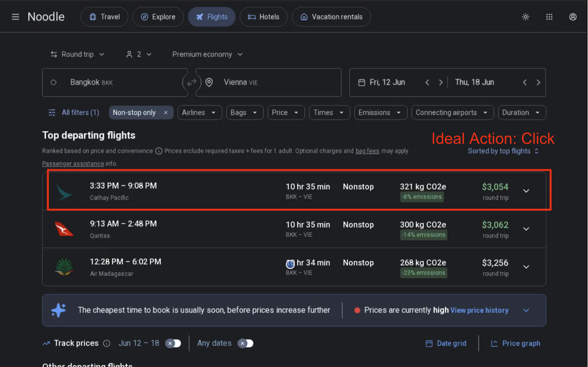Go to next return date
Image resolution: width=588 pixels, height=367 pixels.
coord(538,82)
